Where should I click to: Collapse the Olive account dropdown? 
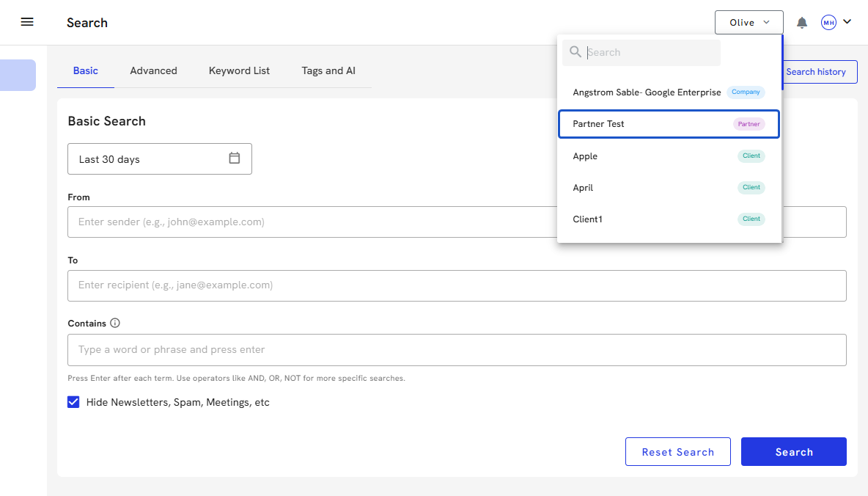[x=749, y=23]
